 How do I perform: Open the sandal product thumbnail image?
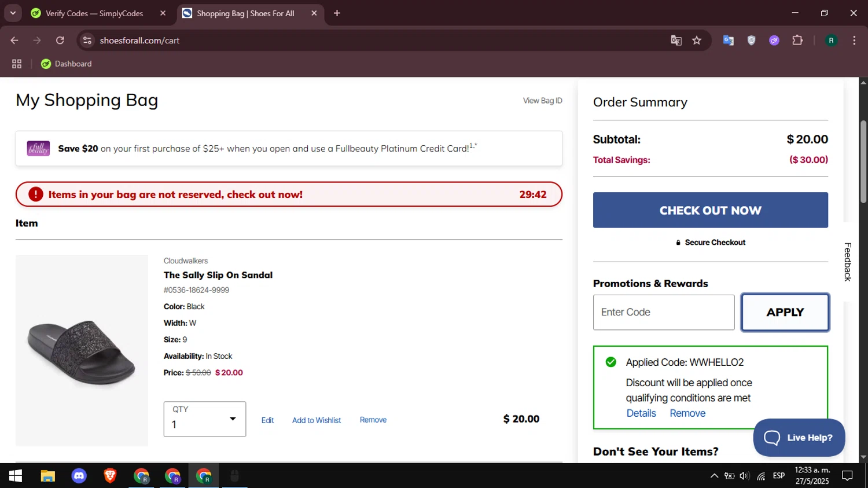coord(82,351)
